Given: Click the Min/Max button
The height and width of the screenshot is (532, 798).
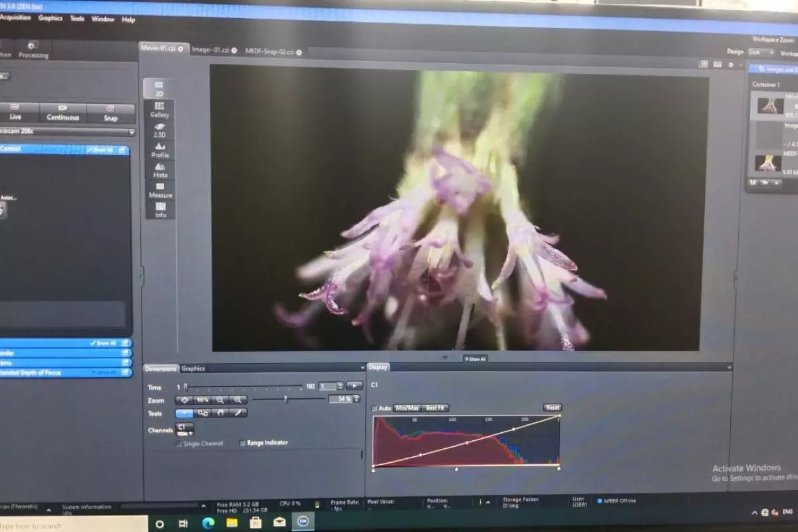Looking at the screenshot, I should click(x=406, y=408).
